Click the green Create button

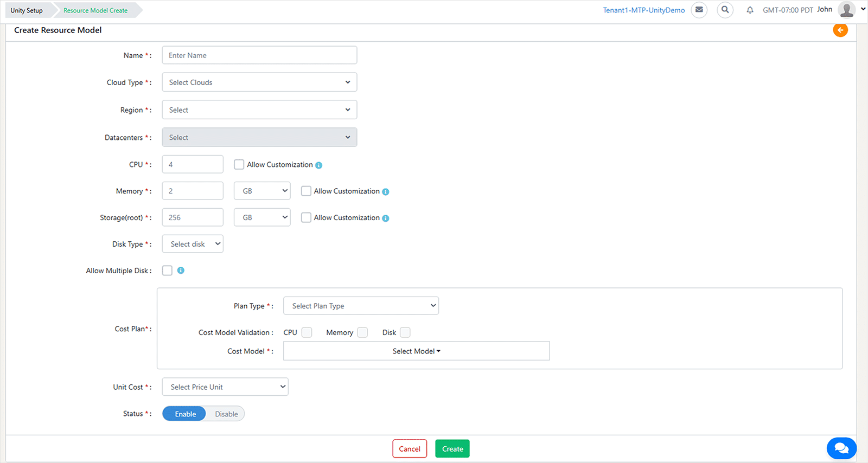click(x=452, y=449)
